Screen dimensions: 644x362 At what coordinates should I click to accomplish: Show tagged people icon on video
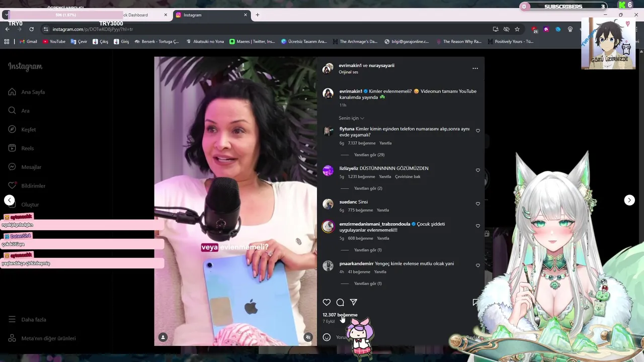point(163,337)
